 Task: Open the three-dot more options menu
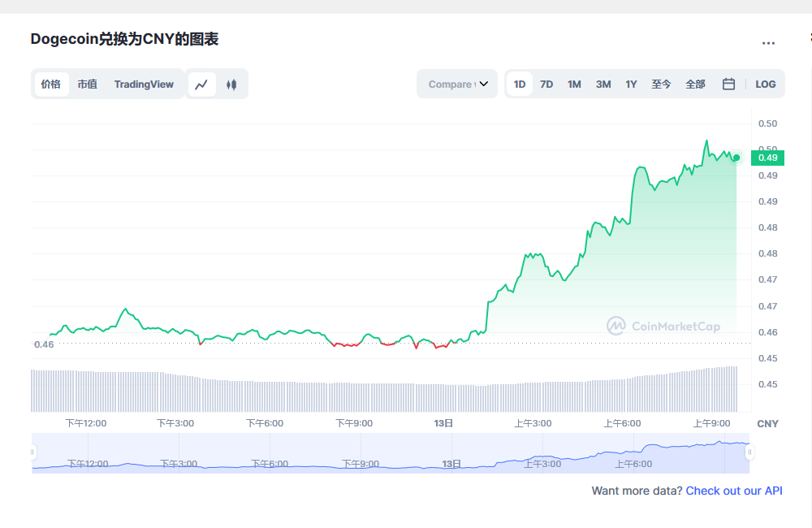[x=770, y=42]
